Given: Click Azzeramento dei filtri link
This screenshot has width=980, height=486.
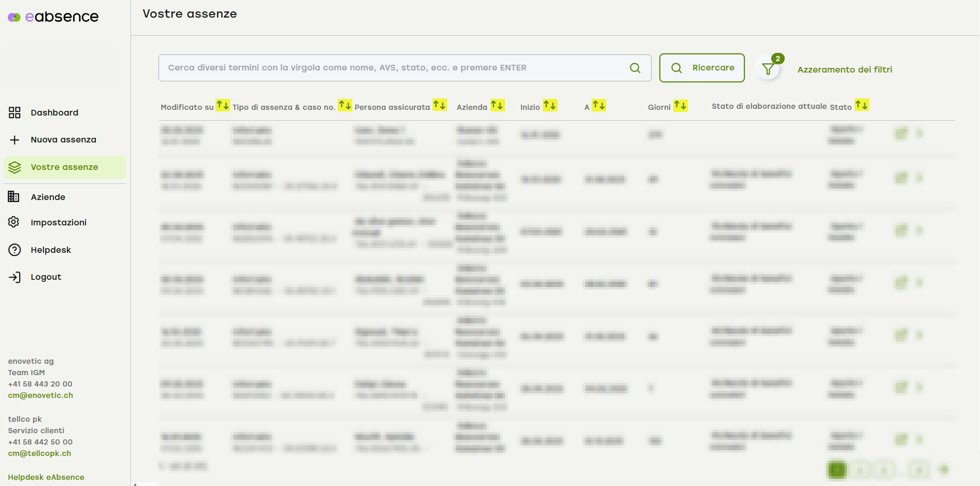Looking at the screenshot, I should point(844,69).
